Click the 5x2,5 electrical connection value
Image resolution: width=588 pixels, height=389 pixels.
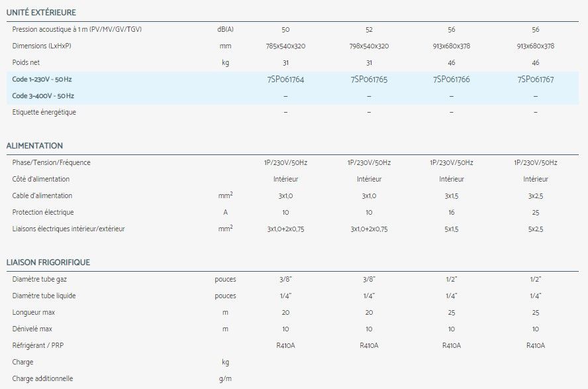(x=535, y=229)
